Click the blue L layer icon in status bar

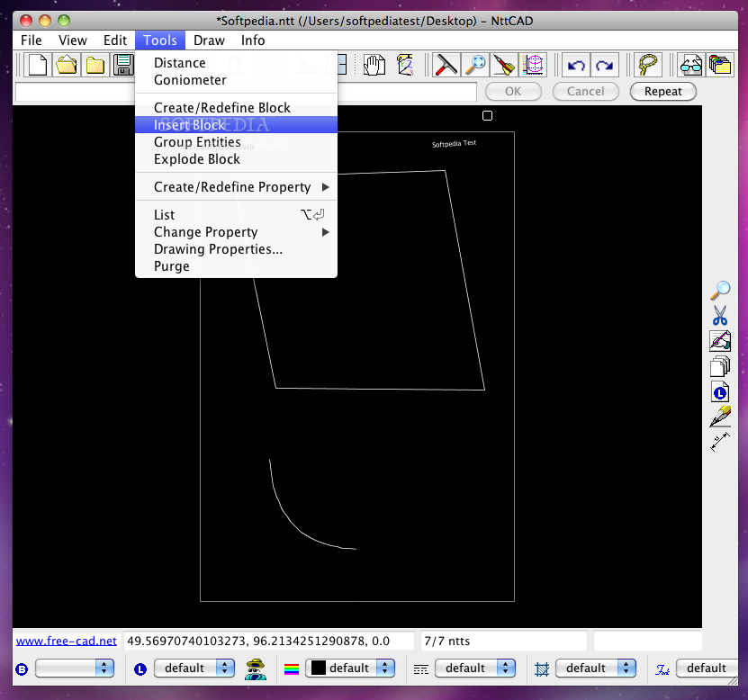[x=140, y=669]
